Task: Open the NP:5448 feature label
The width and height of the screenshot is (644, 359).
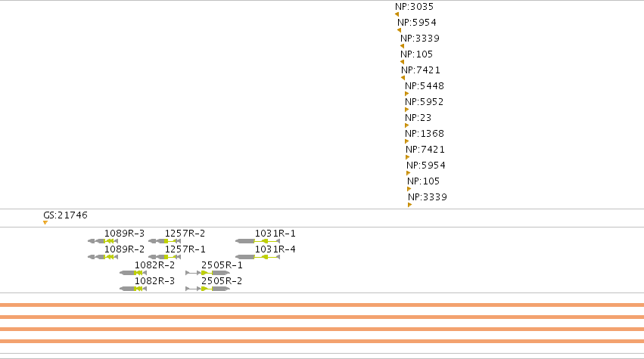Action: click(425, 85)
